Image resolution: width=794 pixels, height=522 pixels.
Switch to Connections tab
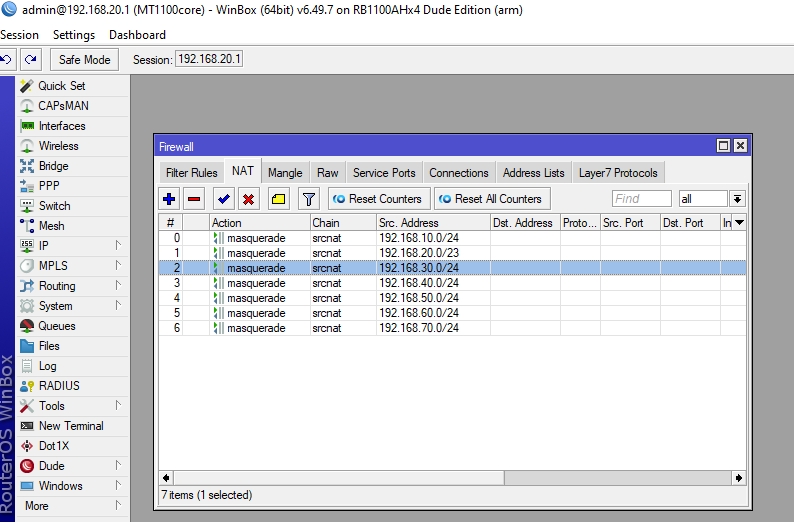459,173
